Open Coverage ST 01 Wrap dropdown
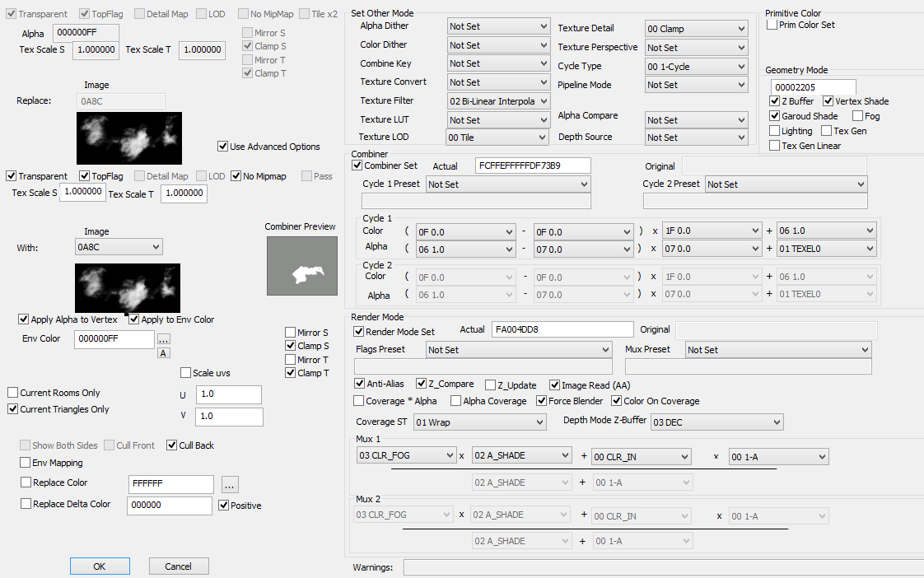Image resolution: width=924 pixels, height=578 pixels. point(480,422)
